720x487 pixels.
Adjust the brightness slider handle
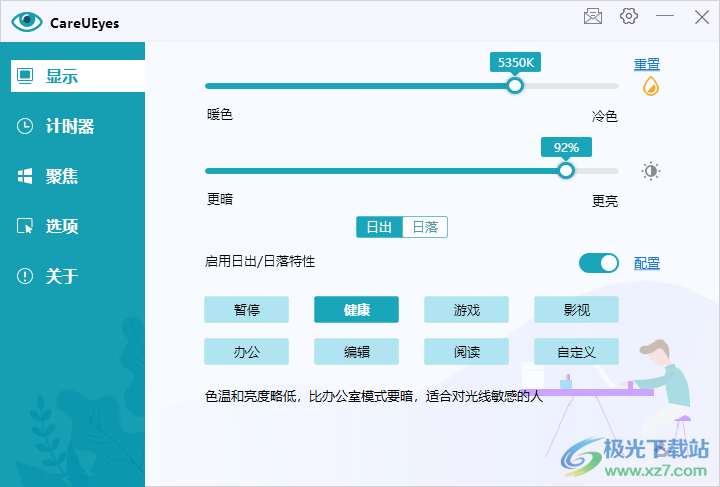click(566, 170)
